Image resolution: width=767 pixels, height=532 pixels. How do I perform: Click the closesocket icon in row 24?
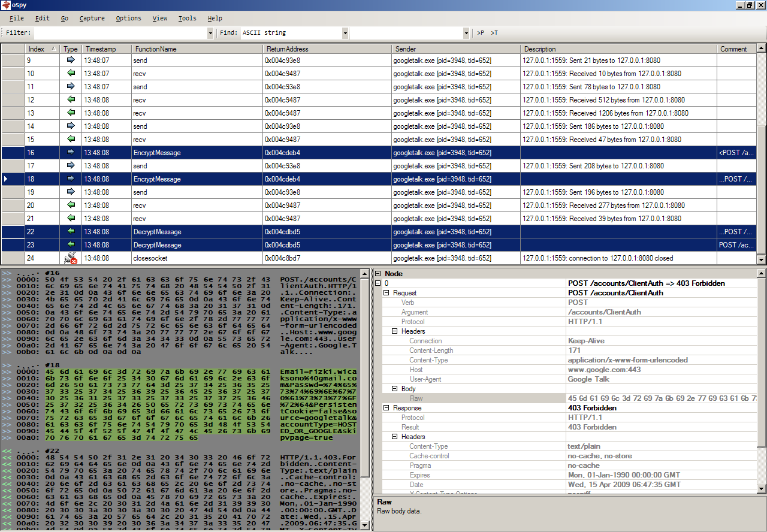71,258
